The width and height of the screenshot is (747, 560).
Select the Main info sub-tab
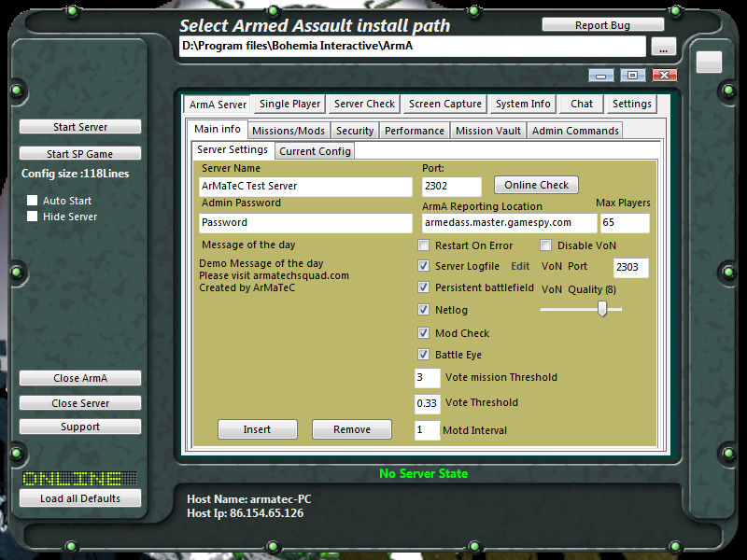[218, 129]
